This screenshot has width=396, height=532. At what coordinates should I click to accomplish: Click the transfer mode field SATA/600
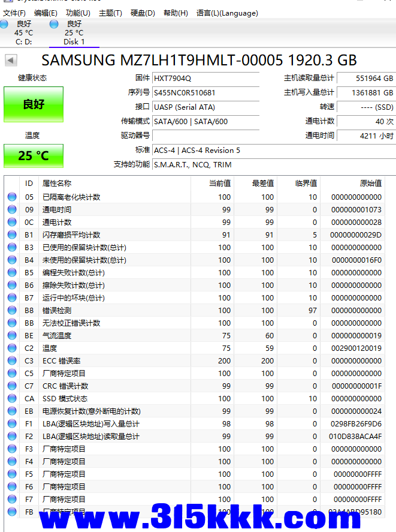206,122
